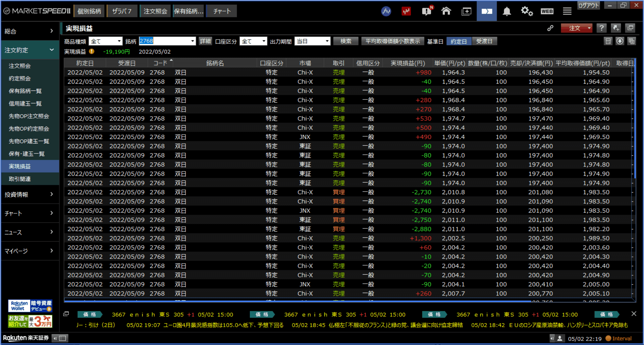Open the help question mark button

click(602, 28)
